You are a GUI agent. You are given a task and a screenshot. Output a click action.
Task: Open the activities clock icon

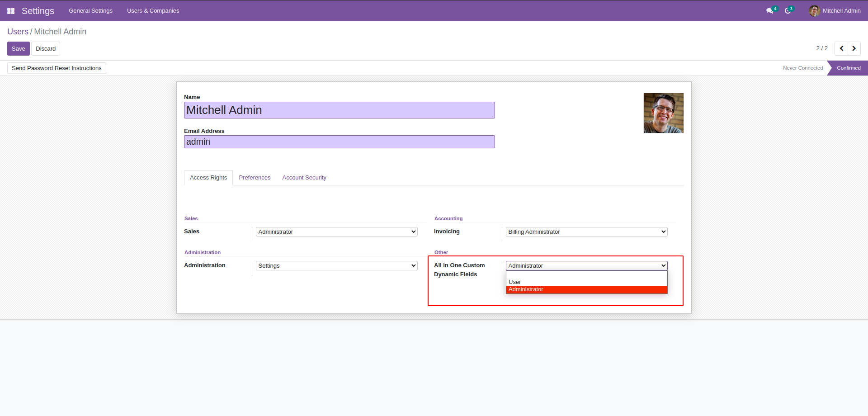coord(788,11)
